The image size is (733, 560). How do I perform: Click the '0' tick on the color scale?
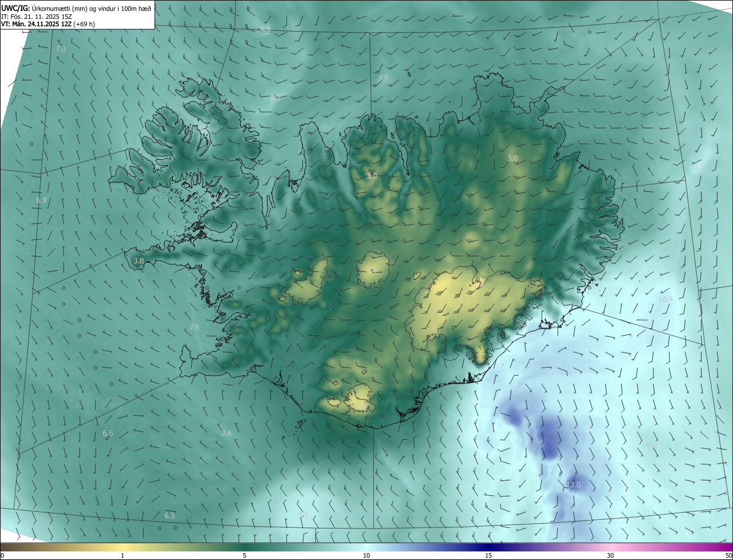[2, 555]
